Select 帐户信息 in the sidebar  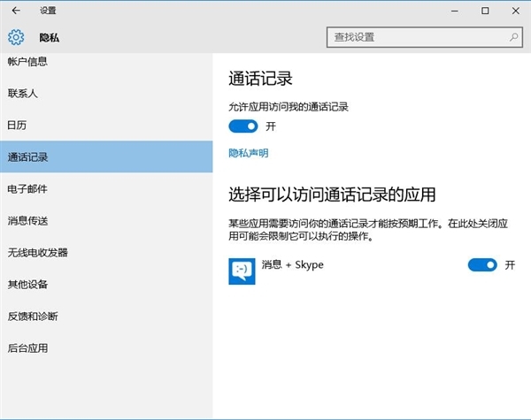pos(27,62)
